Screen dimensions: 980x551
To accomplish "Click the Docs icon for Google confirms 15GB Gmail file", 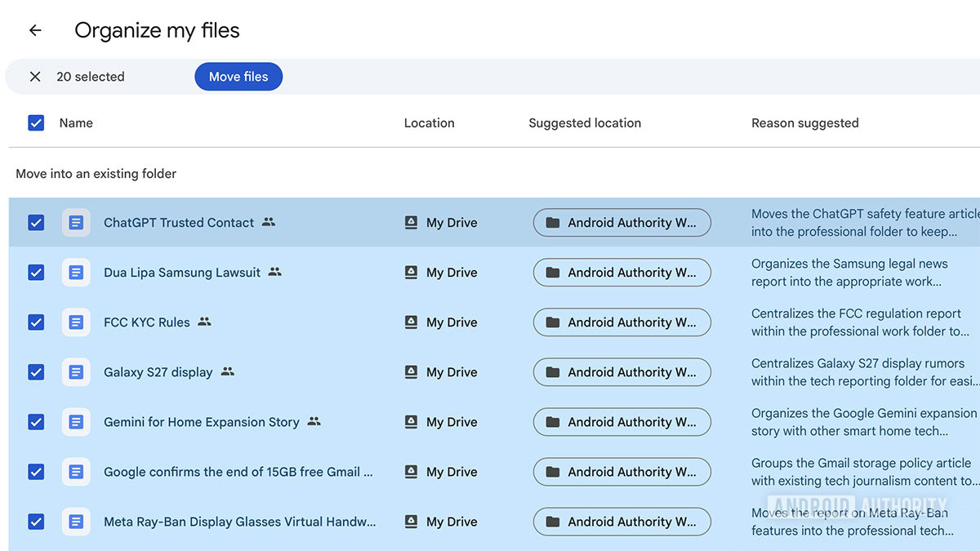I will click(x=76, y=472).
